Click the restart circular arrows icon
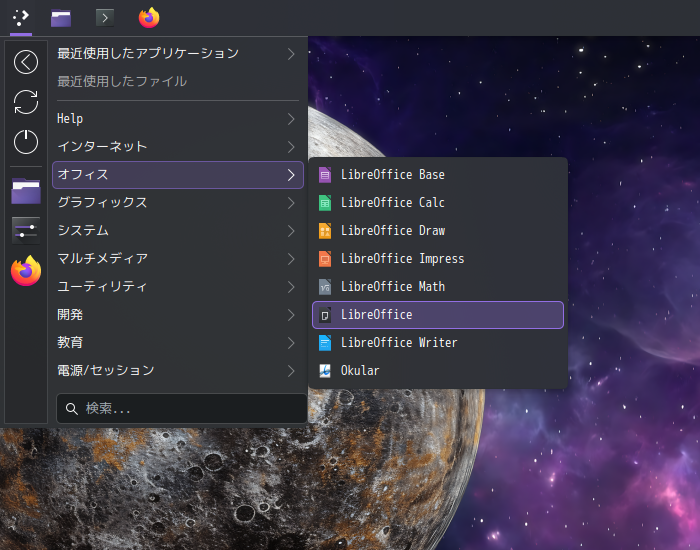The width and height of the screenshot is (700, 550). click(26, 102)
